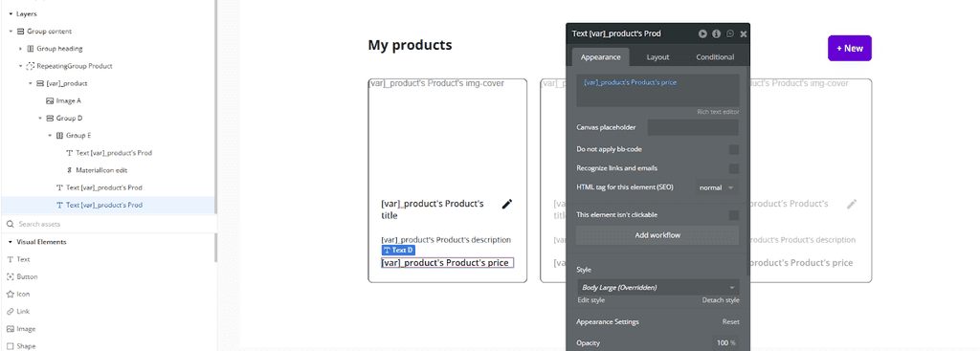The height and width of the screenshot is (351, 980).
Task: Click the [var]_product group layer icon
Action: 40,83
